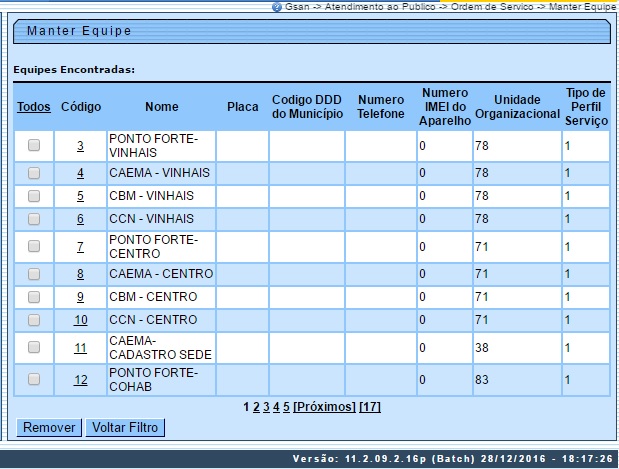Tick checkbox for PONTO FORTE-VINHAIS row
This screenshot has height=469, width=619.
tap(34, 145)
